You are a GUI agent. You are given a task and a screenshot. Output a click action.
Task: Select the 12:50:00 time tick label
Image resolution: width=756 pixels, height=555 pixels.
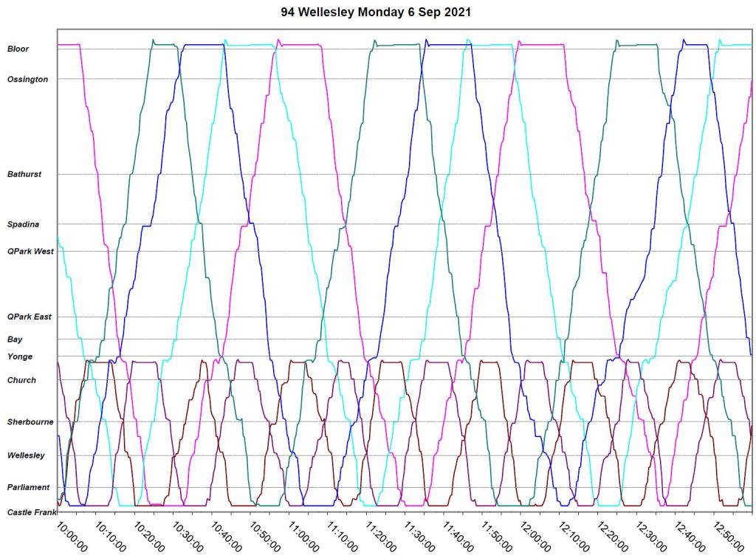tap(727, 537)
